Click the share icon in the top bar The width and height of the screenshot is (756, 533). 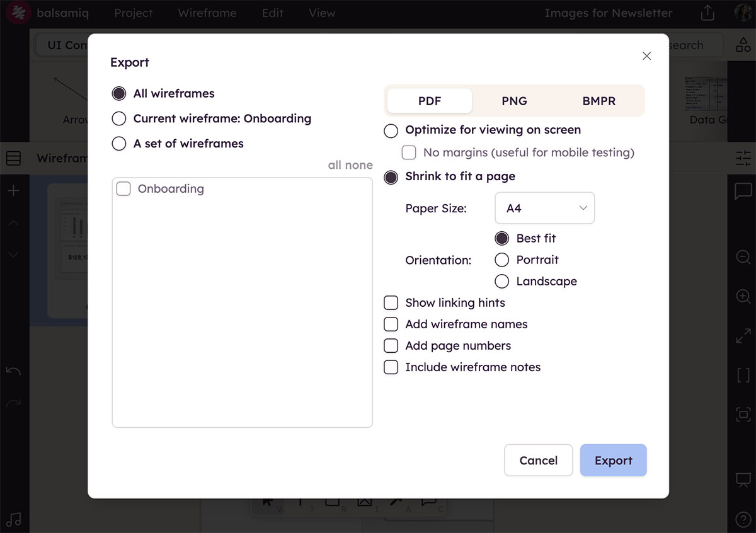[707, 12]
